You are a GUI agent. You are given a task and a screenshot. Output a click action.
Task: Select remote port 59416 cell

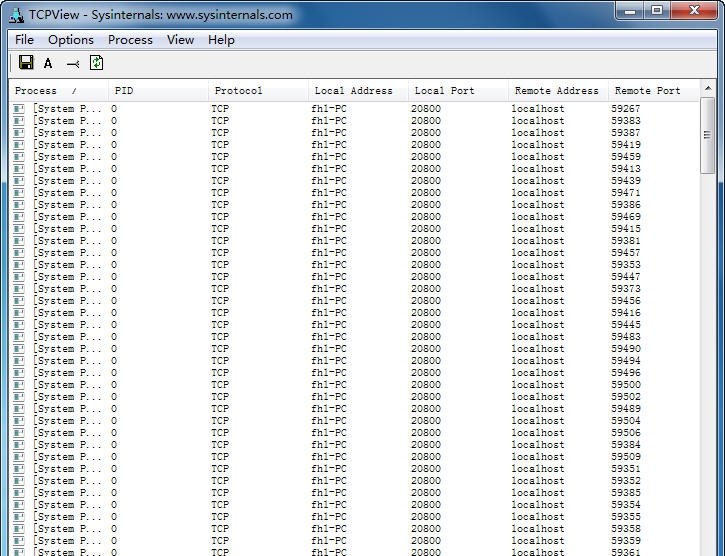626,313
